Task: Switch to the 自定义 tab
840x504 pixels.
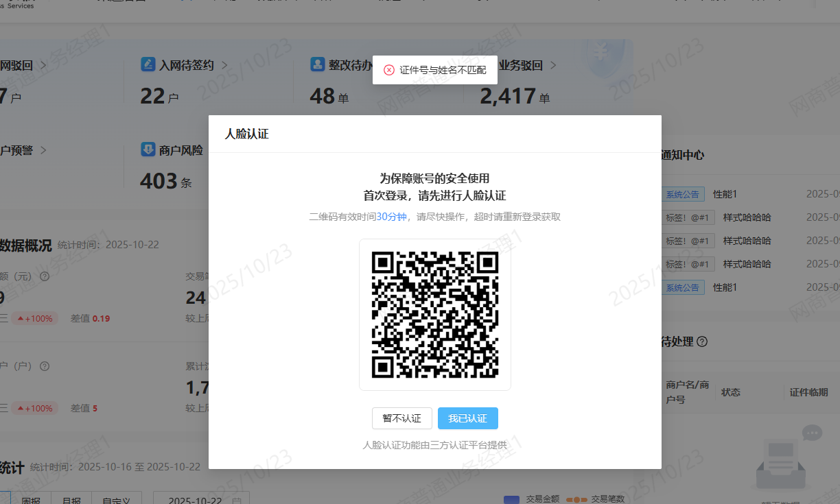Action: 116,500
